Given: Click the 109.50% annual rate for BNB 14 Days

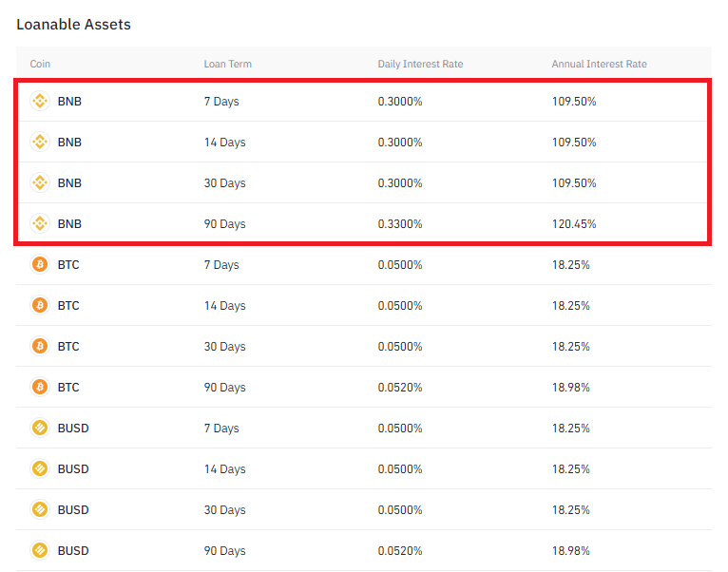Looking at the screenshot, I should click(x=574, y=143).
